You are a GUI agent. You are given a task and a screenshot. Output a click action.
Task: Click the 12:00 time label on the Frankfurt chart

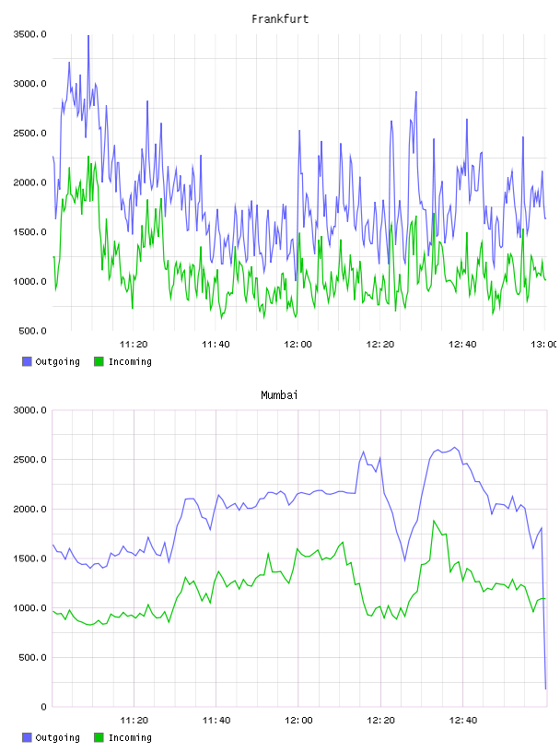tap(297, 345)
